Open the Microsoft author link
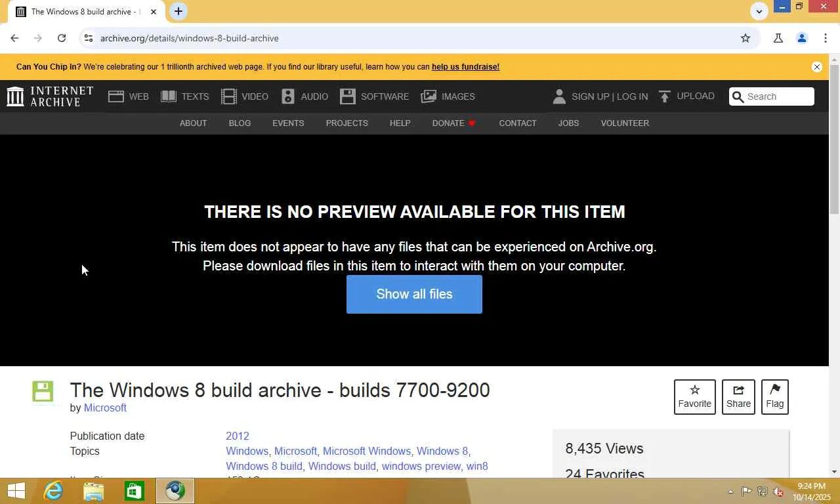The image size is (840, 504). pyautogui.click(x=105, y=408)
